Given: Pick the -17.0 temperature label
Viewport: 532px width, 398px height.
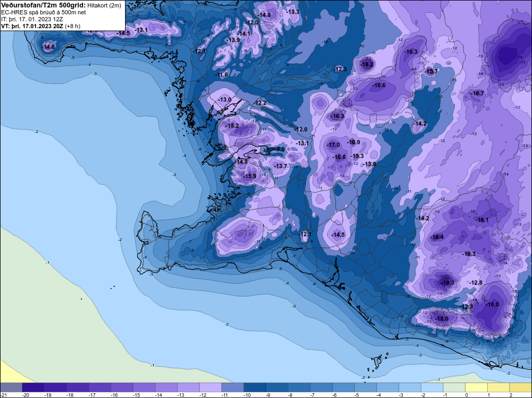Looking at the screenshot, I should click(333, 145).
